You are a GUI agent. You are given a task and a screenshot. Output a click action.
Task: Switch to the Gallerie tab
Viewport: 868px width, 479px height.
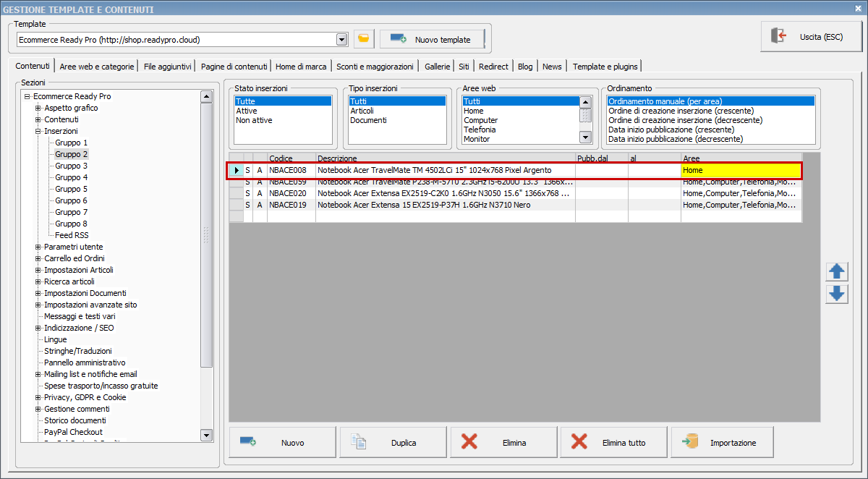pos(438,66)
